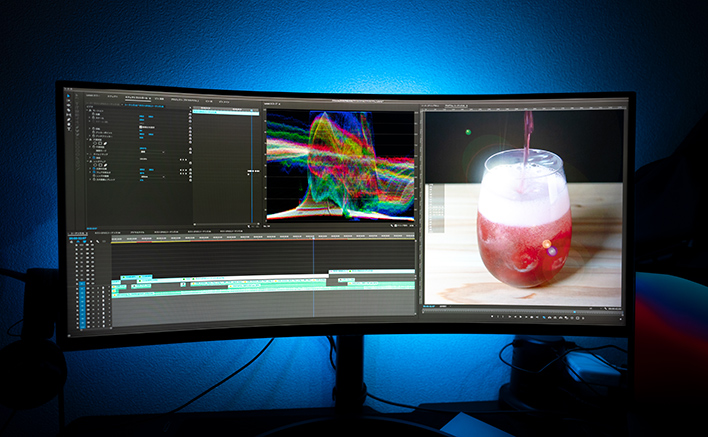708x437 pixels.
Task: Open the lowest effect's dropdown in Effect Controls
Action: coord(152,177)
